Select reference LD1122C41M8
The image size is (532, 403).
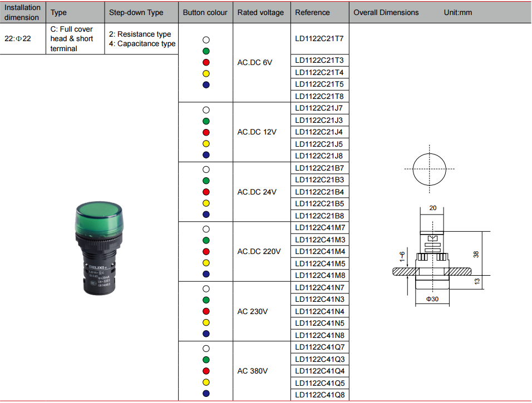coord(320,275)
